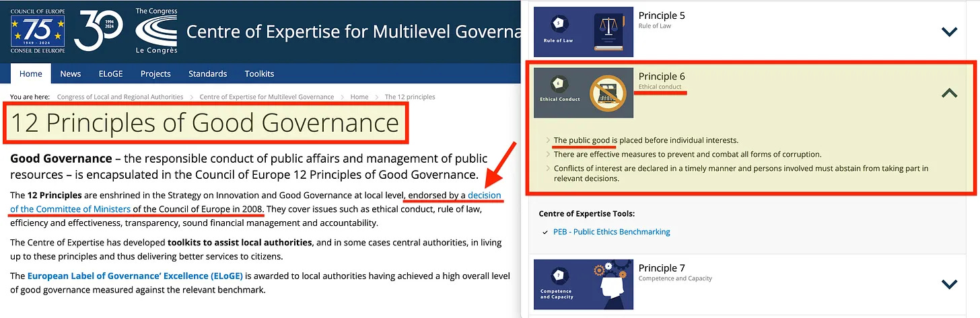Click the Home breadcrumb link
Image resolution: width=980 pixels, height=318 pixels.
pyautogui.click(x=359, y=97)
